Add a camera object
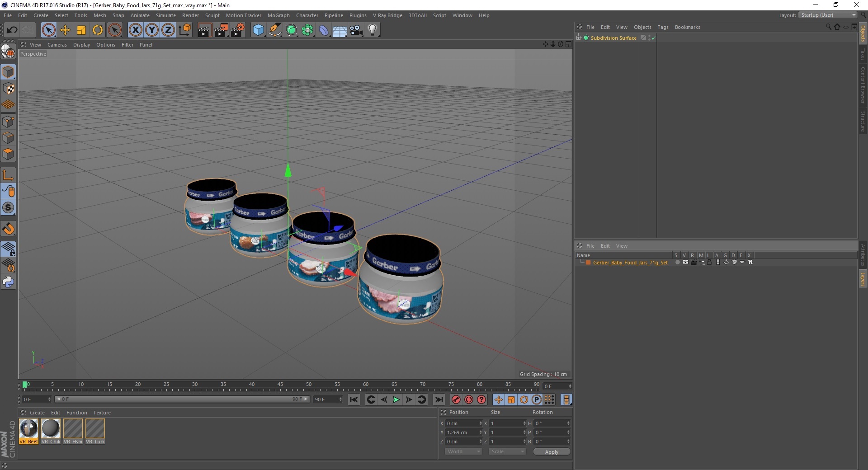Viewport: 868px width, 470px height. pyautogui.click(x=356, y=30)
